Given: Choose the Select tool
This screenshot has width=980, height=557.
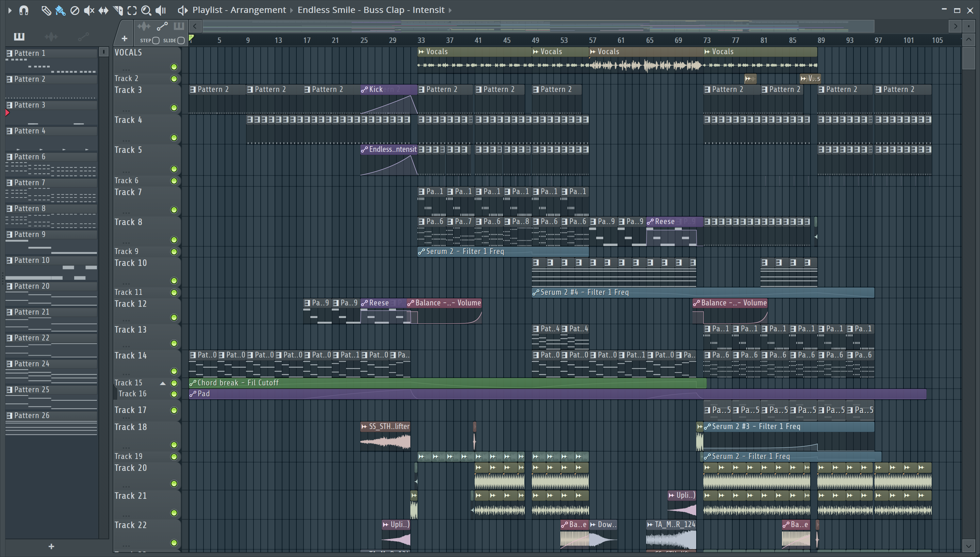Looking at the screenshot, I should pos(132,10).
